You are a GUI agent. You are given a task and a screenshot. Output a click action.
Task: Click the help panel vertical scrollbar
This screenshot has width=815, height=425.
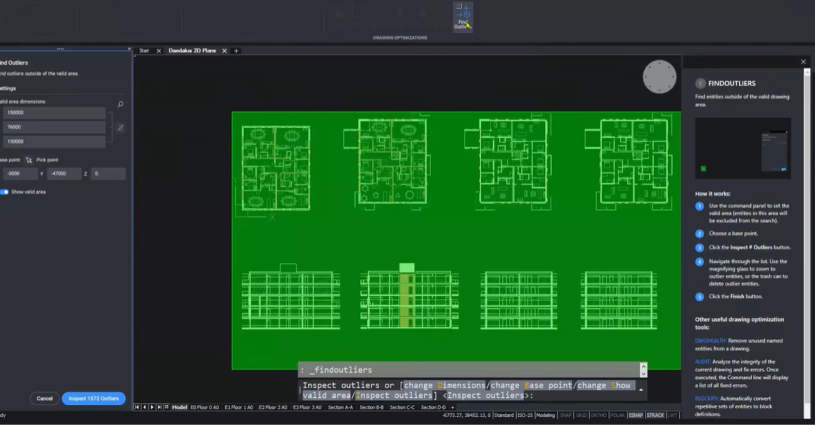pyautogui.click(x=807, y=243)
